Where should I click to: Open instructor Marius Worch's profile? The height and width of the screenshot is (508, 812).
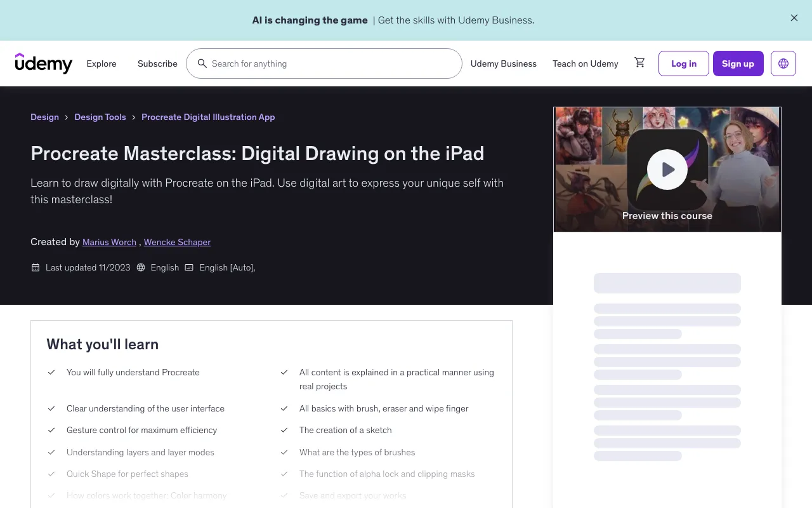(x=109, y=242)
